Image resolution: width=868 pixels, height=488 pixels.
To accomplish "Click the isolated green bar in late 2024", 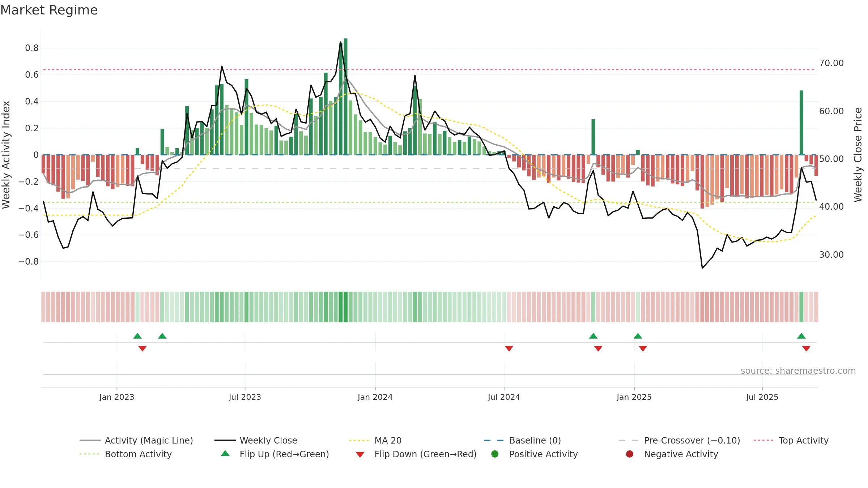I will point(593,137).
